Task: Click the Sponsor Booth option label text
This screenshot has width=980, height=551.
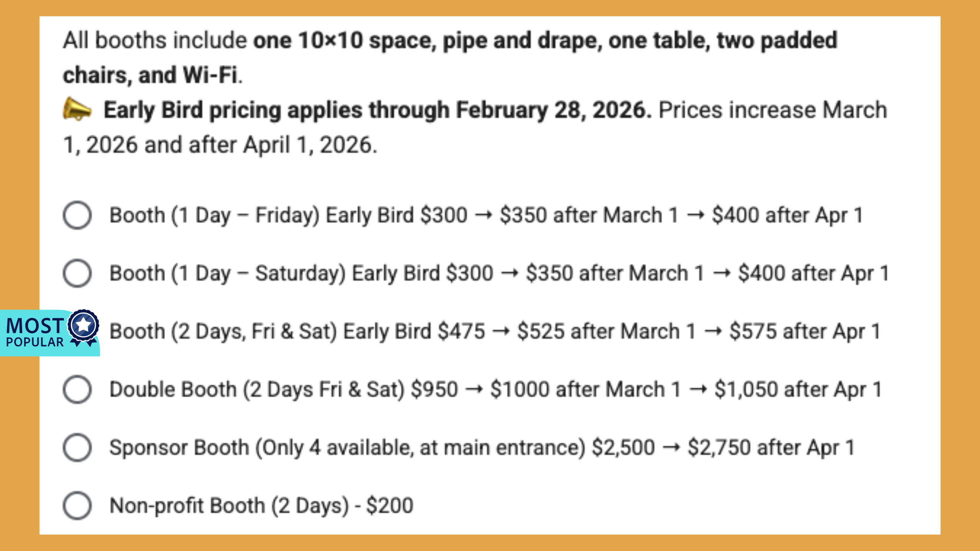Action: point(347,448)
